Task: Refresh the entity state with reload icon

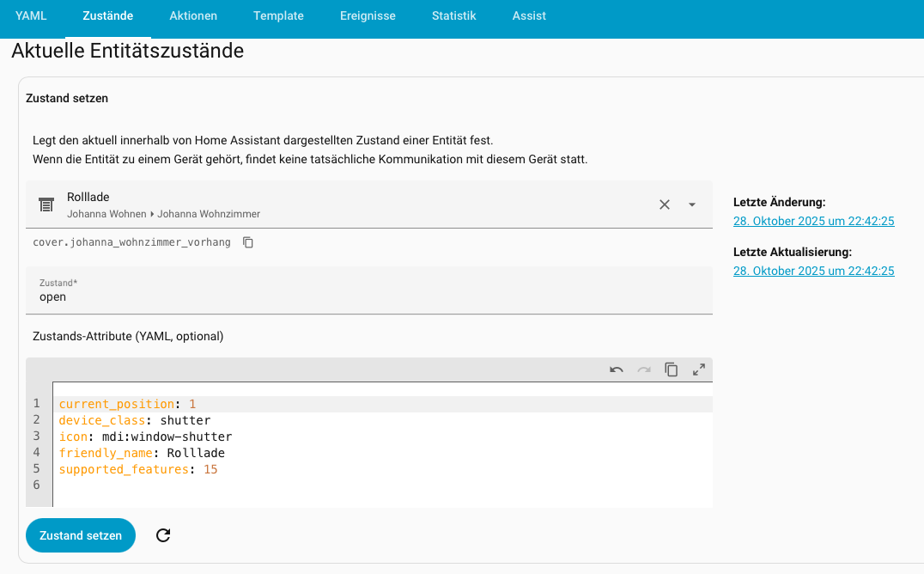Action: (x=163, y=535)
